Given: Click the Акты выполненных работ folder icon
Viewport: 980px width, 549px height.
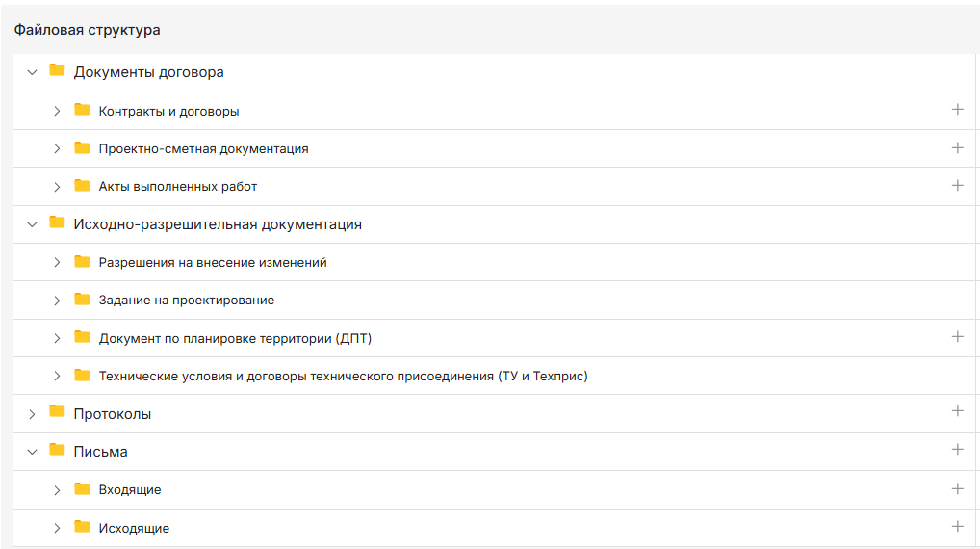Looking at the screenshot, I should click(82, 186).
